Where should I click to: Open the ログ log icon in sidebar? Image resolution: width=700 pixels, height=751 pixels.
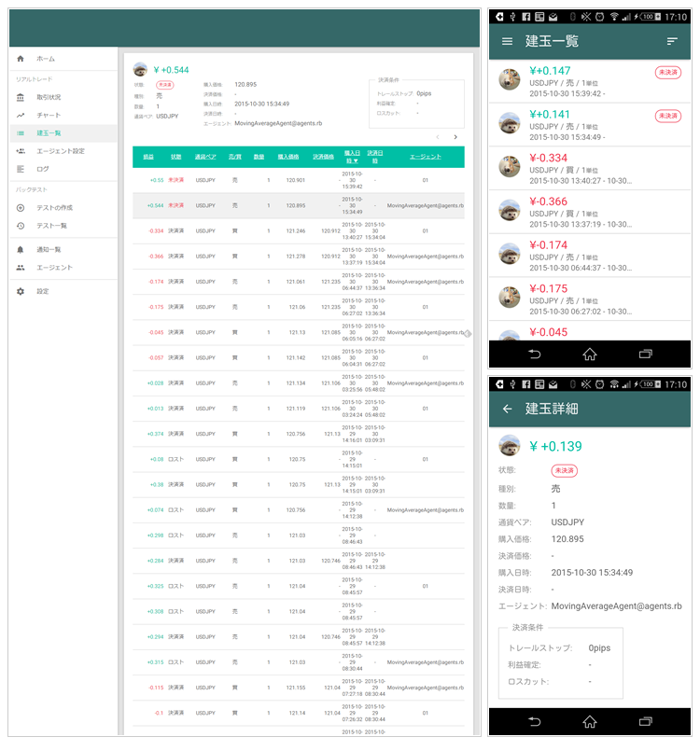coord(21,169)
